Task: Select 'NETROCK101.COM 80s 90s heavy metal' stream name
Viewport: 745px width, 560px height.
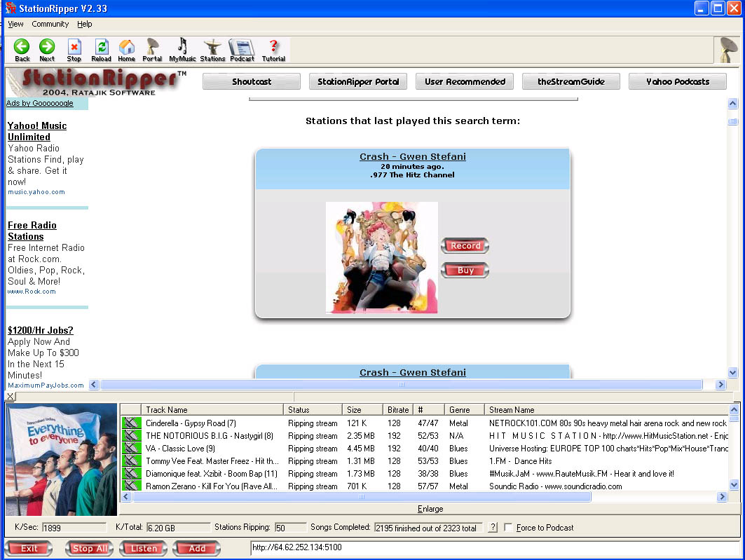Action: [608, 423]
